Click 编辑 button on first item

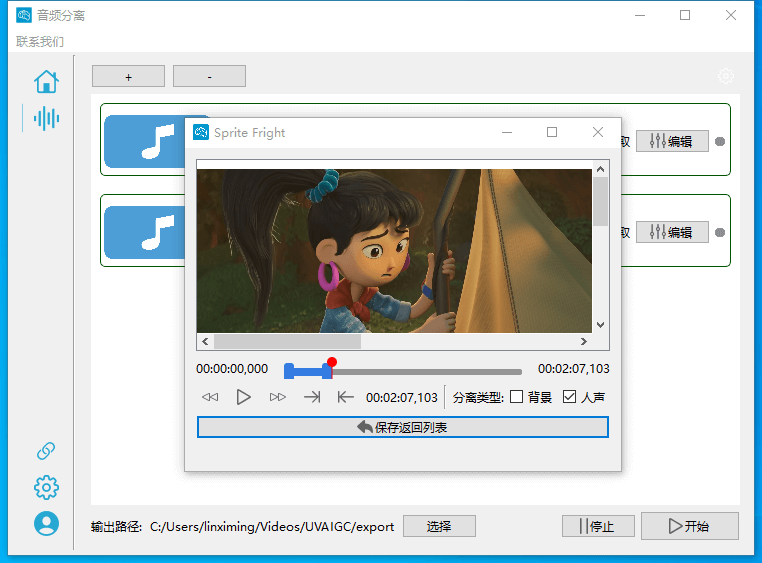click(672, 141)
